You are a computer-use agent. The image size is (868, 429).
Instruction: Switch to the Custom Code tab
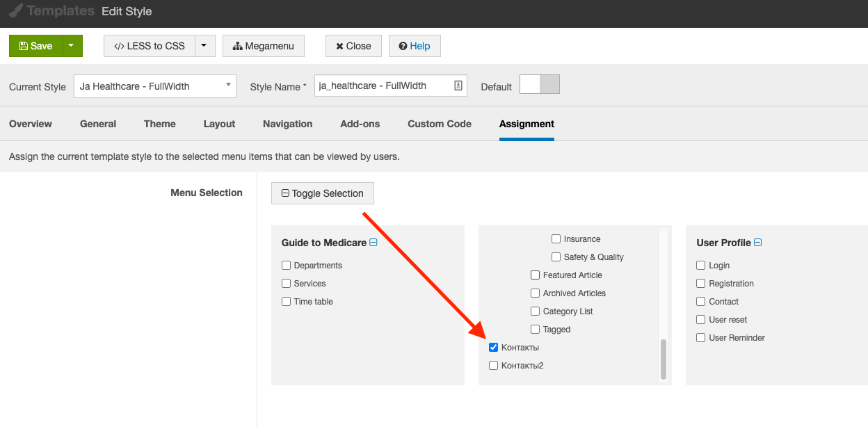pyautogui.click(x=440, y=124)
